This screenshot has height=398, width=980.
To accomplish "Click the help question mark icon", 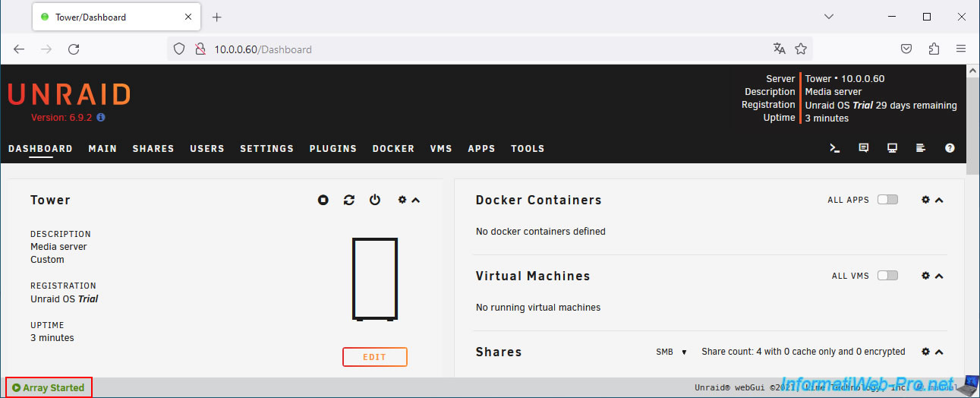I will pyautogui.click(x=950, y=149).
